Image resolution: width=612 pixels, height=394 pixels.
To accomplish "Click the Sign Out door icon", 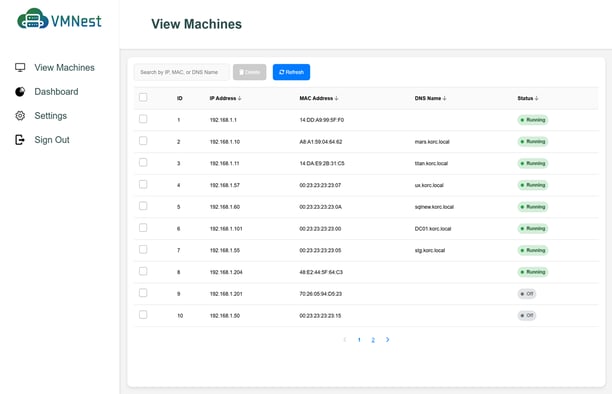I will point(20,140).
